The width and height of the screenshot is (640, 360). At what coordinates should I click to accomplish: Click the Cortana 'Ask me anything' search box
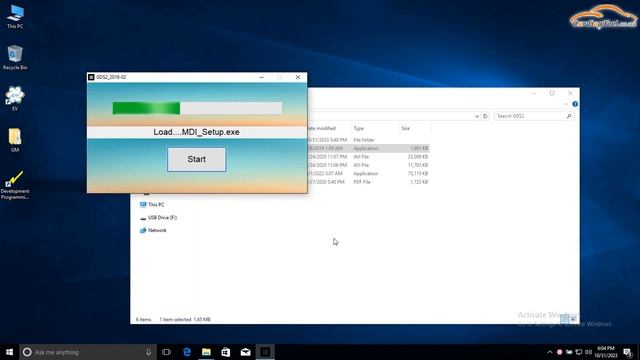click(88, 352)
